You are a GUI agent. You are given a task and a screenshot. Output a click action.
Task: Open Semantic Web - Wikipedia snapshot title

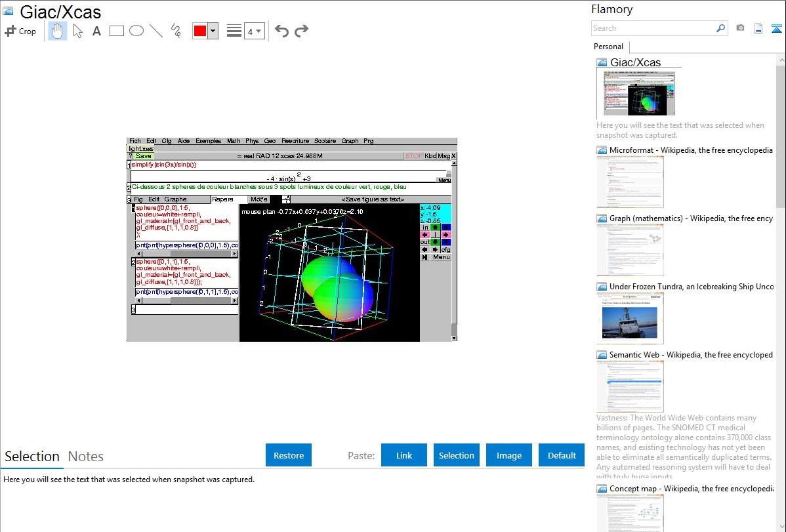691,354
